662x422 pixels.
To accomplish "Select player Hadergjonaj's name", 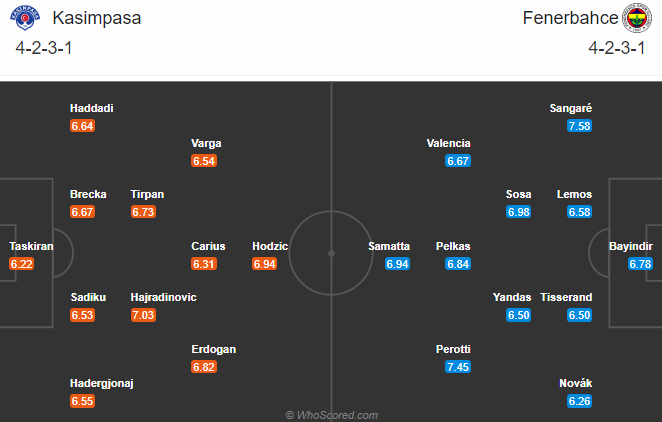I will click(x=102, y=383).
